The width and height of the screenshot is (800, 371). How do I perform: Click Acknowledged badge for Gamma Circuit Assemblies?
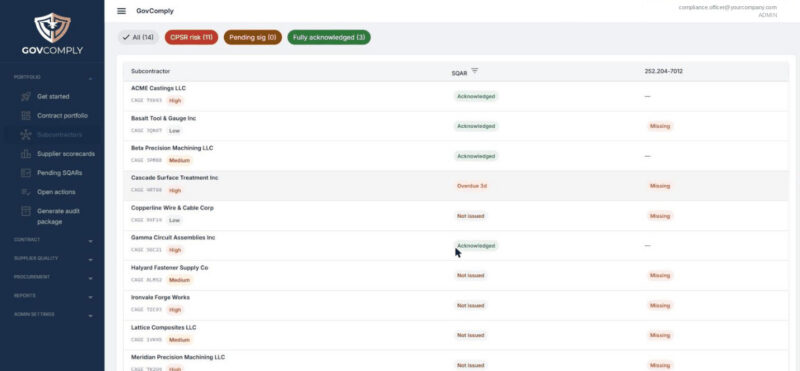[476, 245]
